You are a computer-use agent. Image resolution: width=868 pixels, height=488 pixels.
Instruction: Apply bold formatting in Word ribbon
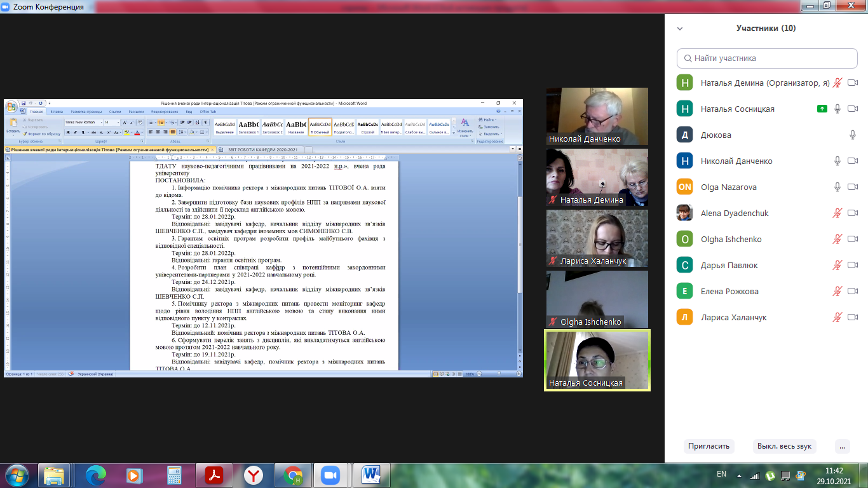pyautogui.click(x=67, y=132)
